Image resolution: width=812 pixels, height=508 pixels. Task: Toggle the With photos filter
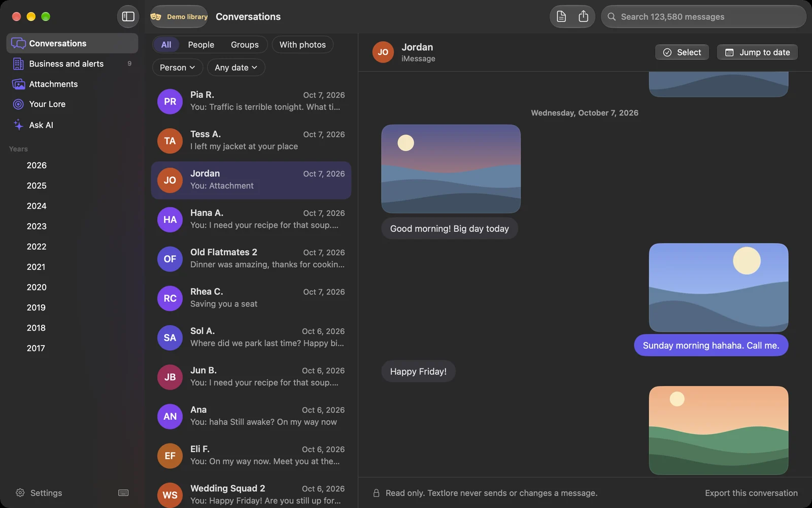click(302, 45)
